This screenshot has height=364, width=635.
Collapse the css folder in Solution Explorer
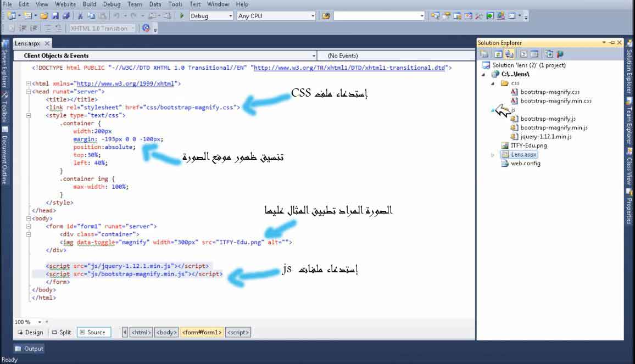pos(493,83)
